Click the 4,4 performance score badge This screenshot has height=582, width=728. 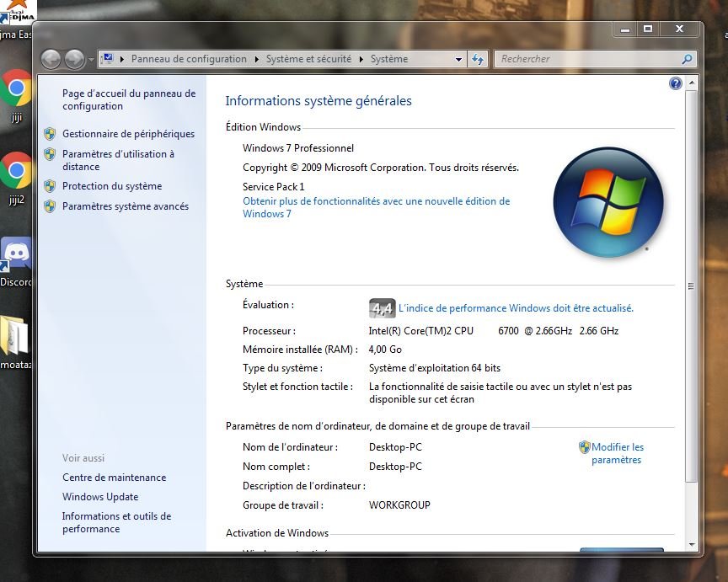pyautogui.click(x=382, y=308)
